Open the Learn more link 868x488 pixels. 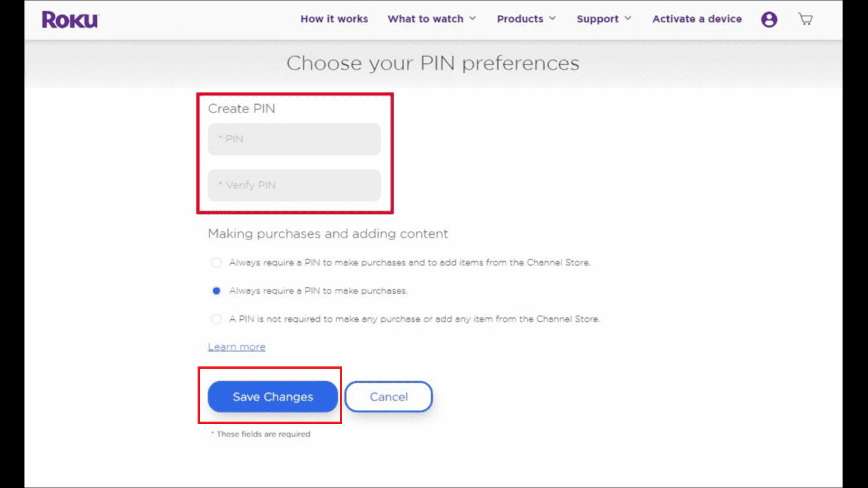236,347
